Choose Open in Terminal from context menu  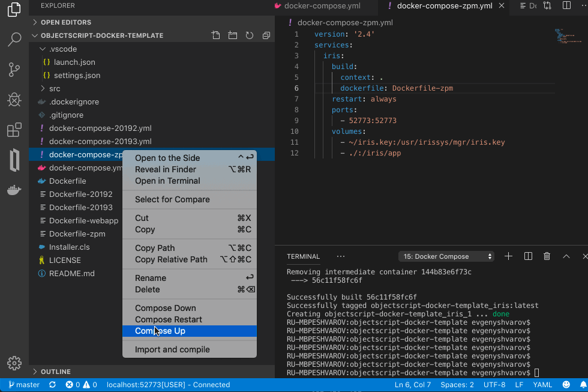(190, 181)
